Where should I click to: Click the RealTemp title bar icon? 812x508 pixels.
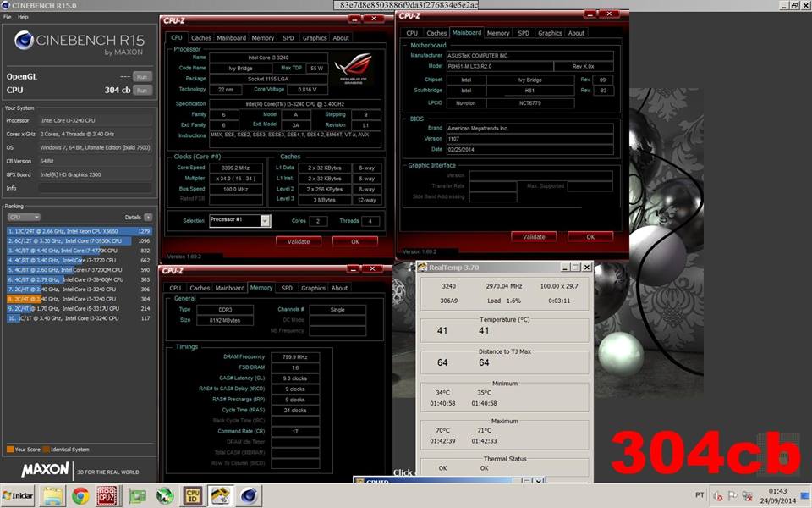point(422,267)
